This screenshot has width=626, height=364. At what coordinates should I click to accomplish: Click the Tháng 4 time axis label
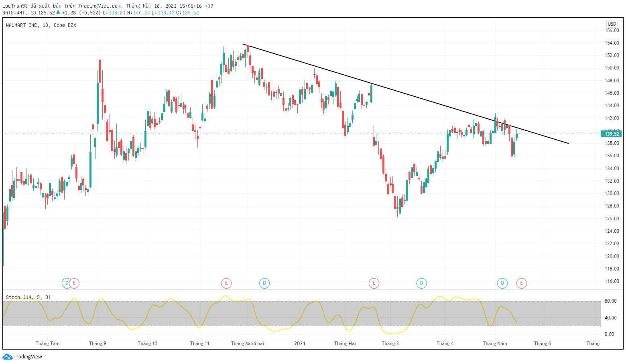pos(445,344)
